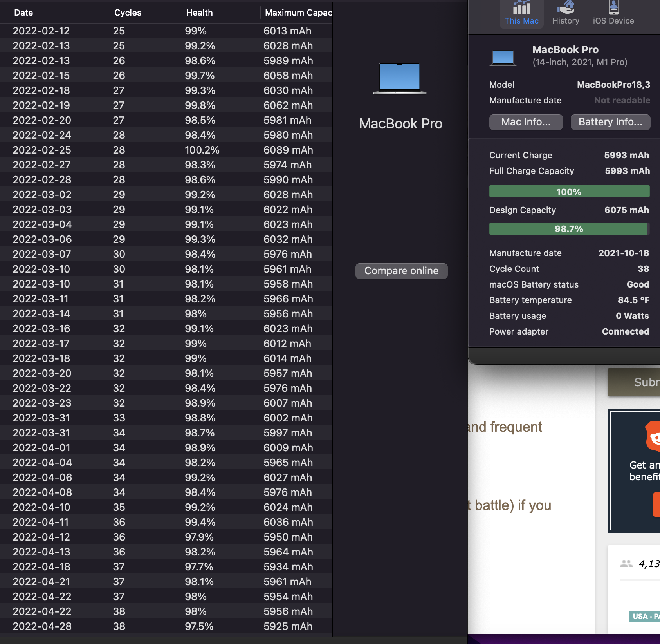The width and height of the screenshot is (660, 644).
Task: Select the 84.5 °F battery temperature value
Action: tap(633, 300)
